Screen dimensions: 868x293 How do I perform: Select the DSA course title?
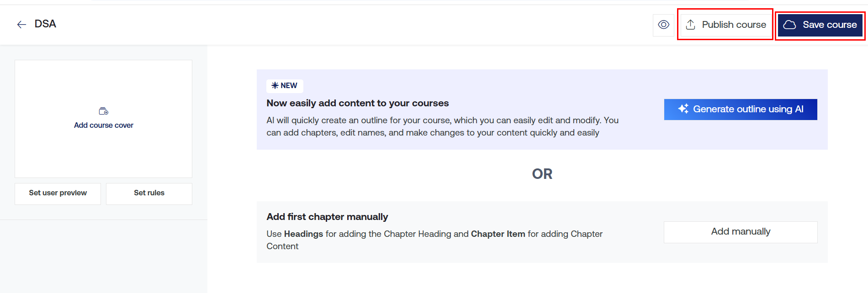(45, 24)
